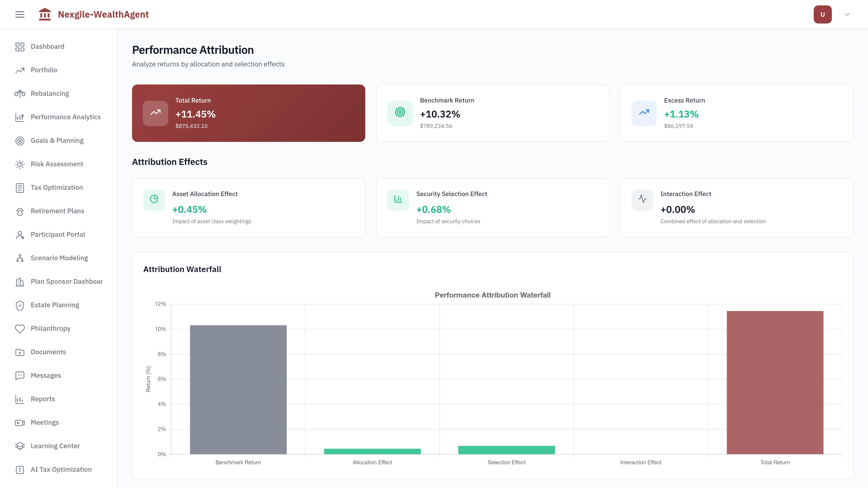Viewport: 868px width, 488px height.
Task: Click the Meetings video camera icon
Action: point(19,422)
